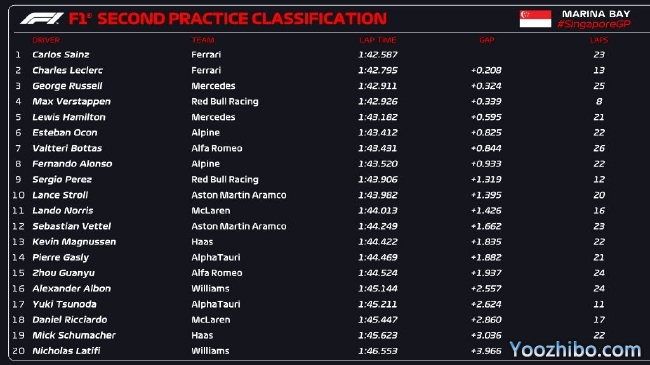Click Second Practice Classification heading
This screenshot has height=365, width=650.
[242, 19]
